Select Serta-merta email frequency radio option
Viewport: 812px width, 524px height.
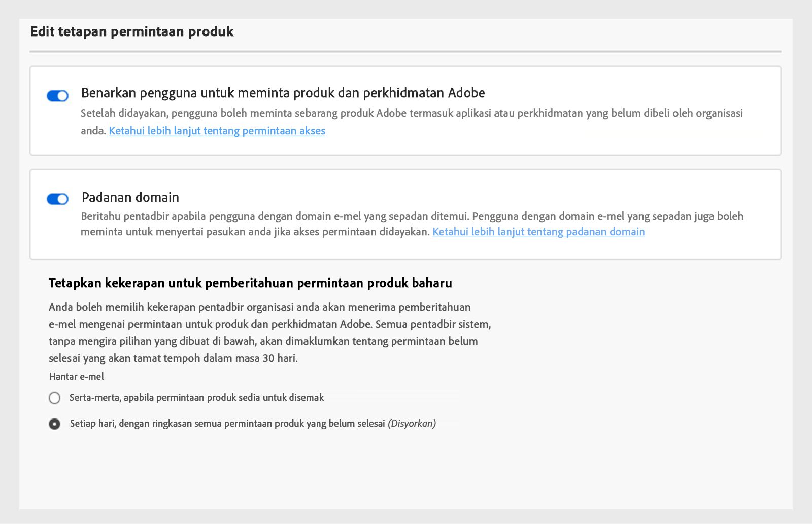coord(54,398)
